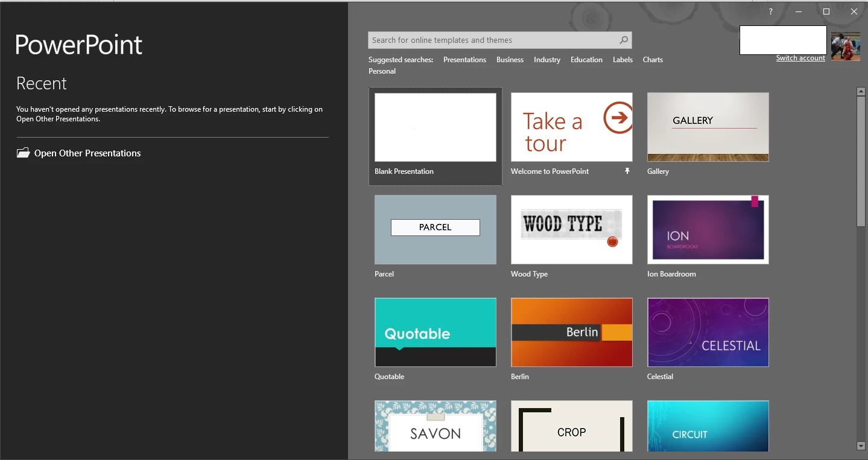Click the "Ion Boardroom" label text
Image resolution: width=868 pixels, height=460 pixels.
pyautogui.click(x=671, y=274)
